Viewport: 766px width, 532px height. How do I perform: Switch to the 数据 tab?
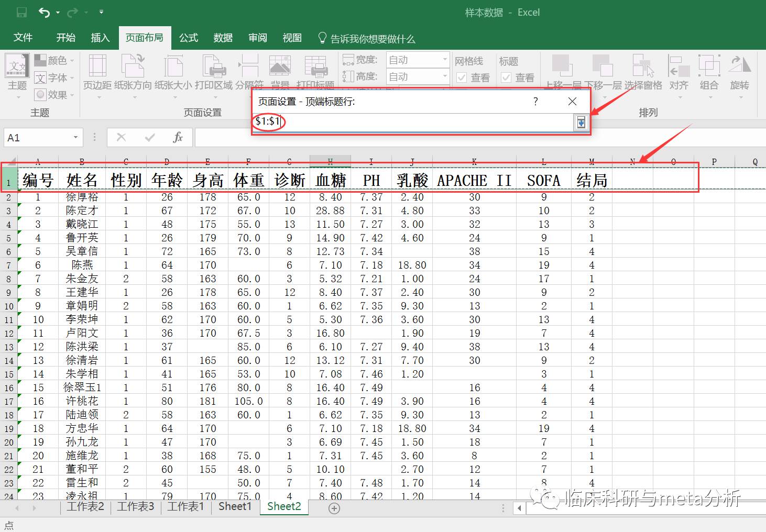pyautogui.click(x=223, y=38)
